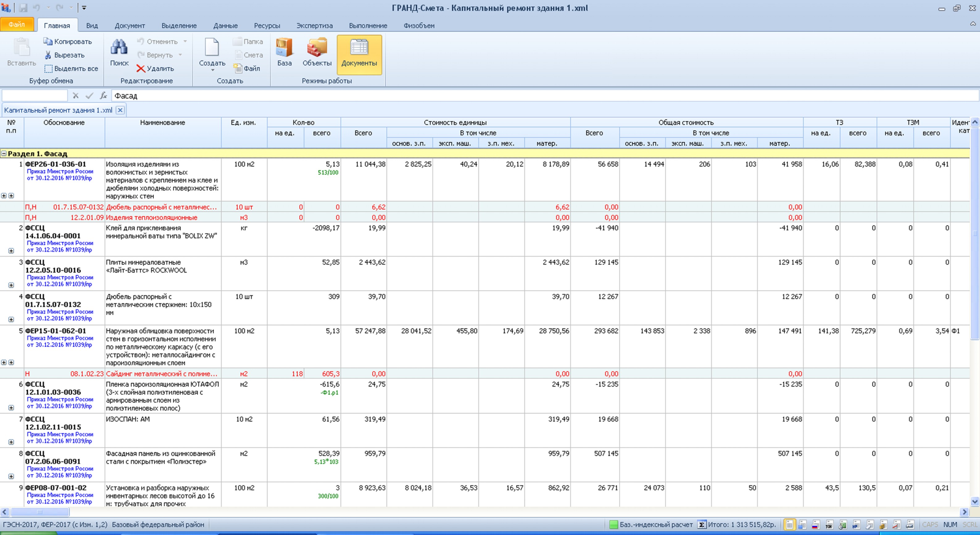
Task: Click the cell name box left of formula bar
Action: (35, 95)
